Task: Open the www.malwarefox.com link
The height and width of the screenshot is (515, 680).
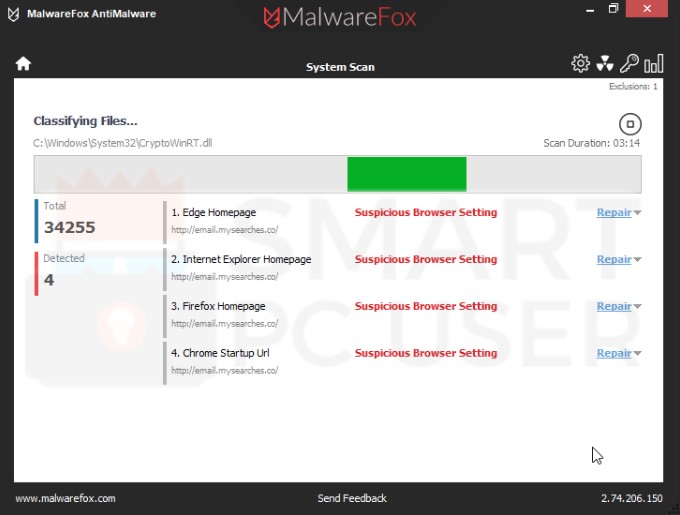Action: click(x=65, y=499)
